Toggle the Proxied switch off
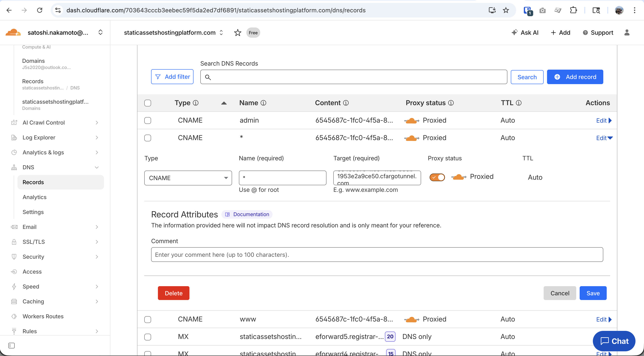 click(437, 177)
